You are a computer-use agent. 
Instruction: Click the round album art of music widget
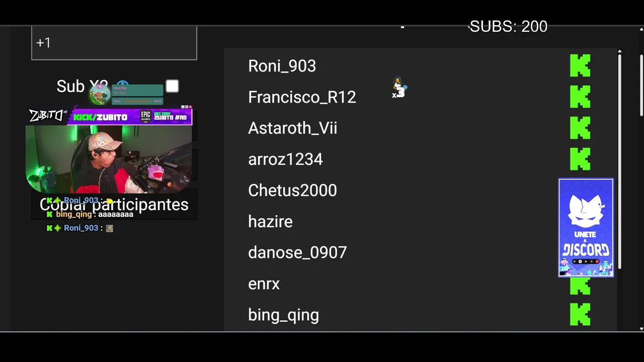(100, 94)
